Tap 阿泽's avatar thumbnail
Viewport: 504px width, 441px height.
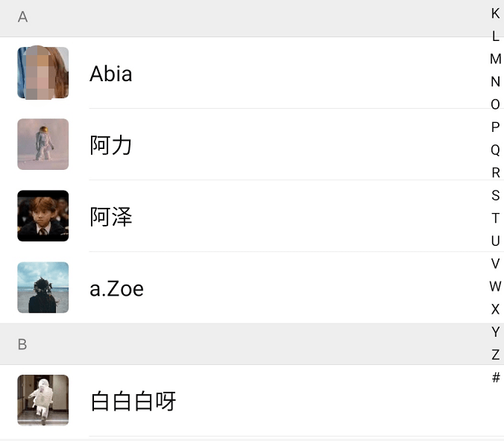pyautogui.click(x=43, y=216)
